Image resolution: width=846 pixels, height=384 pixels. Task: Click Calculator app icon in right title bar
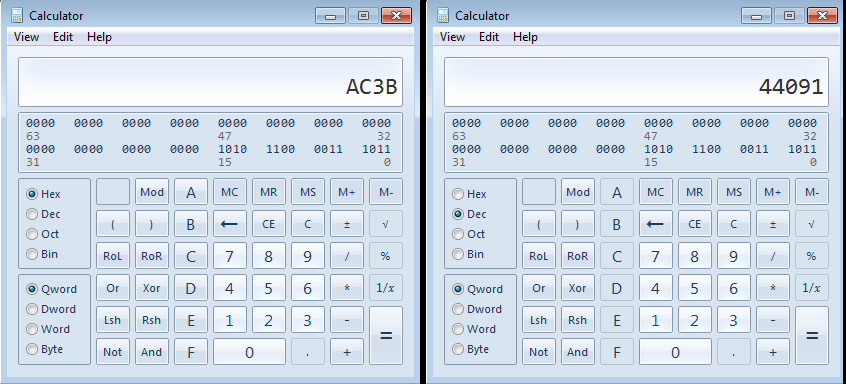[x=444, y=16]
